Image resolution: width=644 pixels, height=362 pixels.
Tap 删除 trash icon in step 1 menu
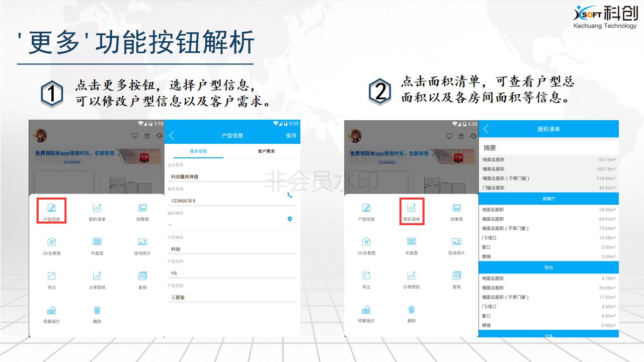(x=97, y=310)
